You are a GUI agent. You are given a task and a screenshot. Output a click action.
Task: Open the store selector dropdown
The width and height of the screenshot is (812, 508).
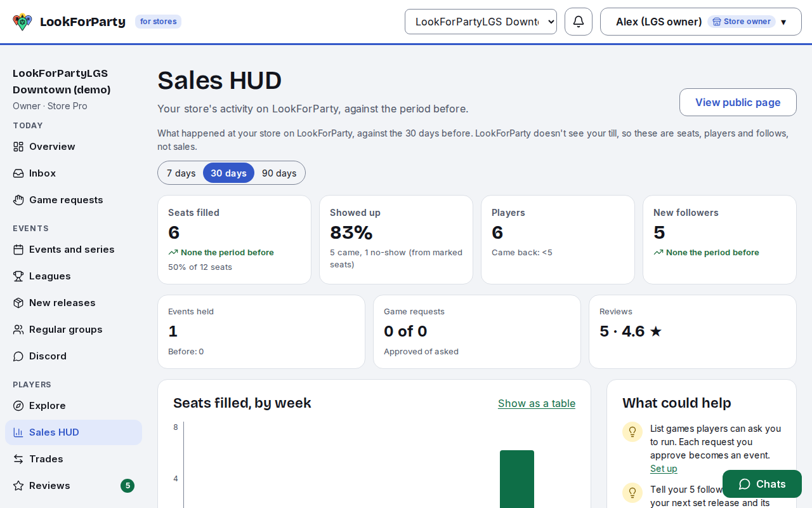pos(481,22)
